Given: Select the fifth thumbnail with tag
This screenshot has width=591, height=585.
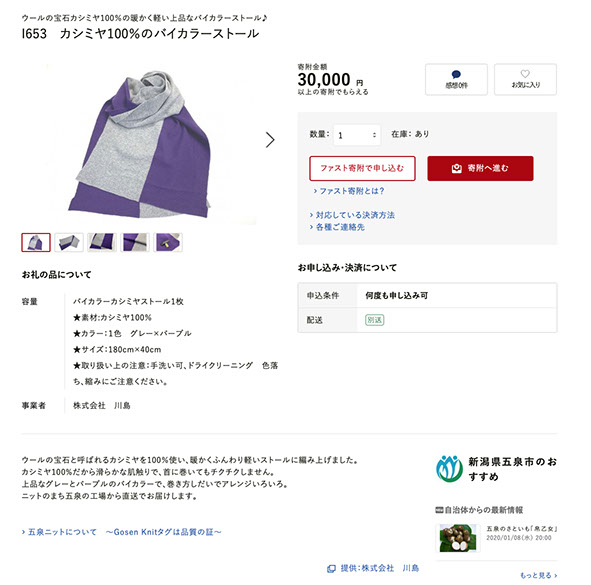Looking at the screenshot, I should 168,242.
